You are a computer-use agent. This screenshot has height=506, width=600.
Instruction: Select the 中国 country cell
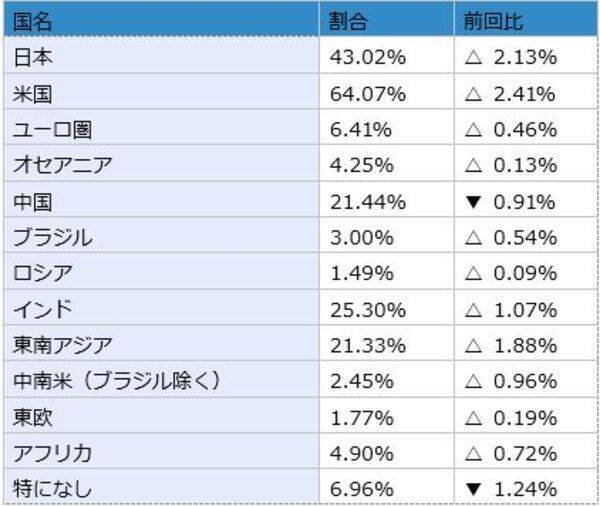32,201
